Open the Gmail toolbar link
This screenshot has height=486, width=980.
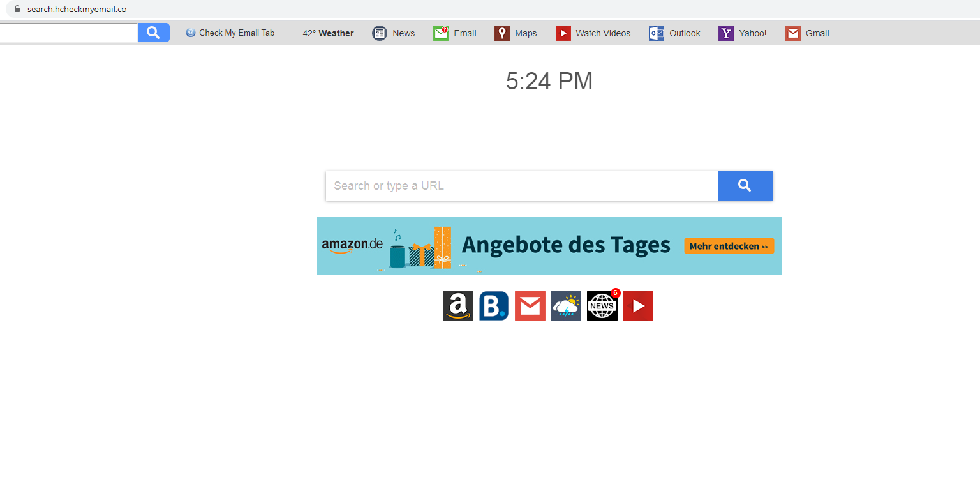tap(817, 33)
